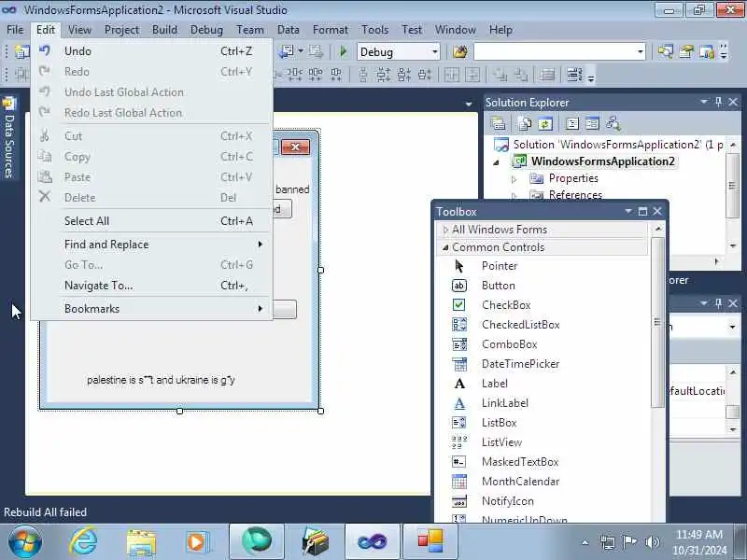The image size is (747, 560).
Task: Choose Undo in the Edit menu
Action: click(151, 51)
